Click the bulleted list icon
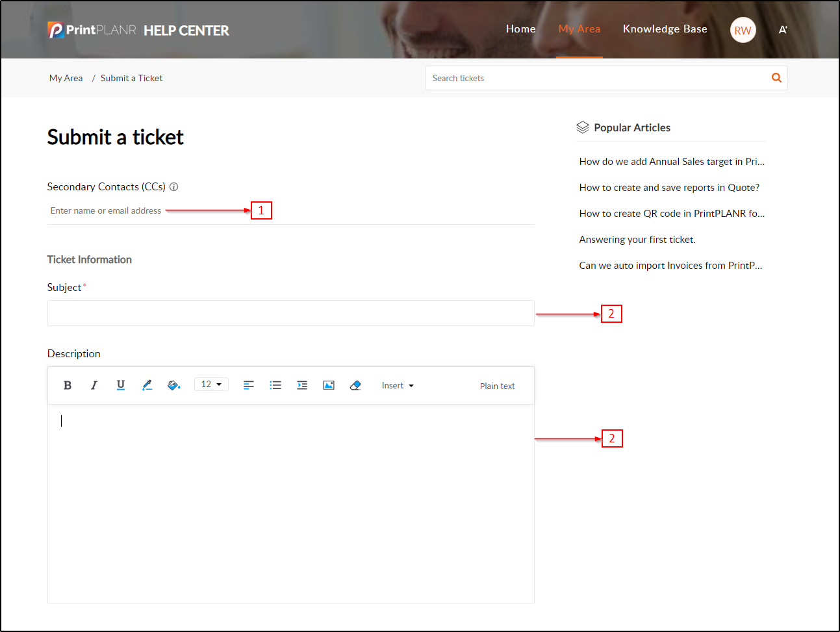 (x=275, y=385)
